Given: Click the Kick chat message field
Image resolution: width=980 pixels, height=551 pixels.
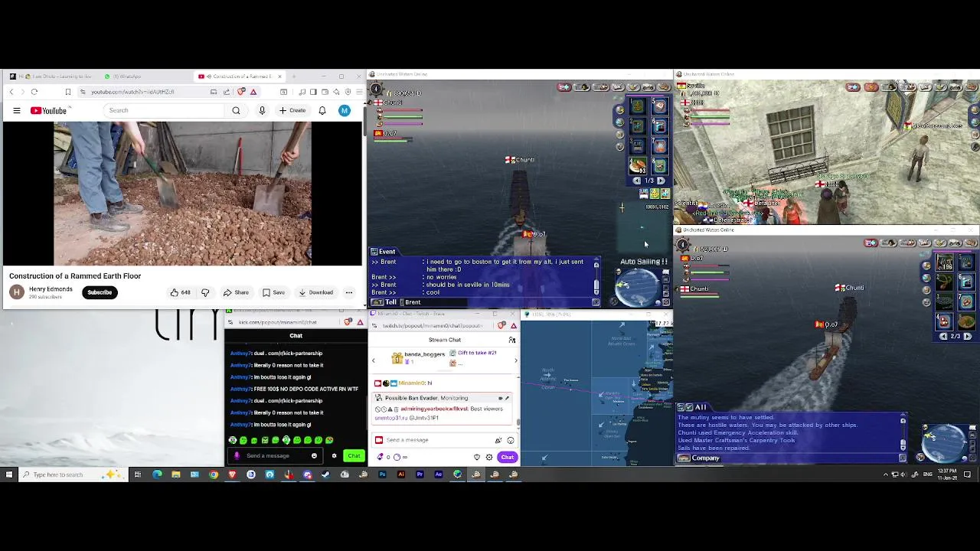Looking at the screenshot, I should click(277, 456).
